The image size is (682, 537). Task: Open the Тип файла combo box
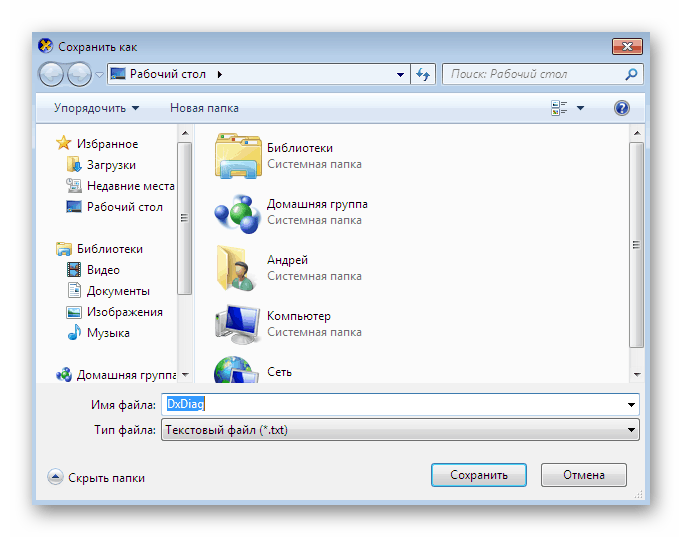pyautogui.click(x=400, y=430)
